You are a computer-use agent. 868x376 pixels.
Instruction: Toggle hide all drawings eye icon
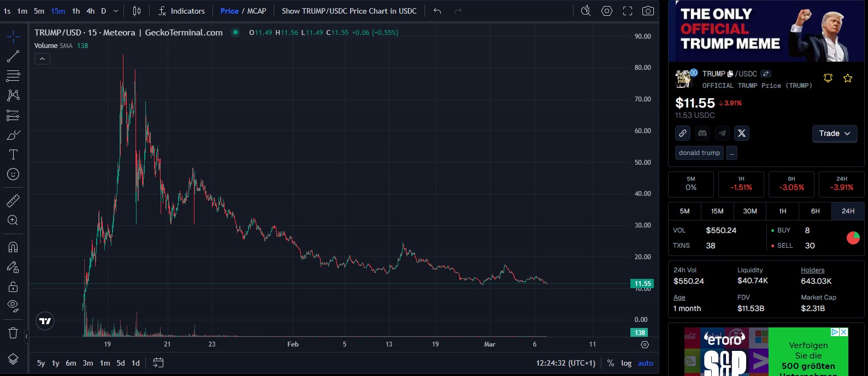[x=13, y=305]
